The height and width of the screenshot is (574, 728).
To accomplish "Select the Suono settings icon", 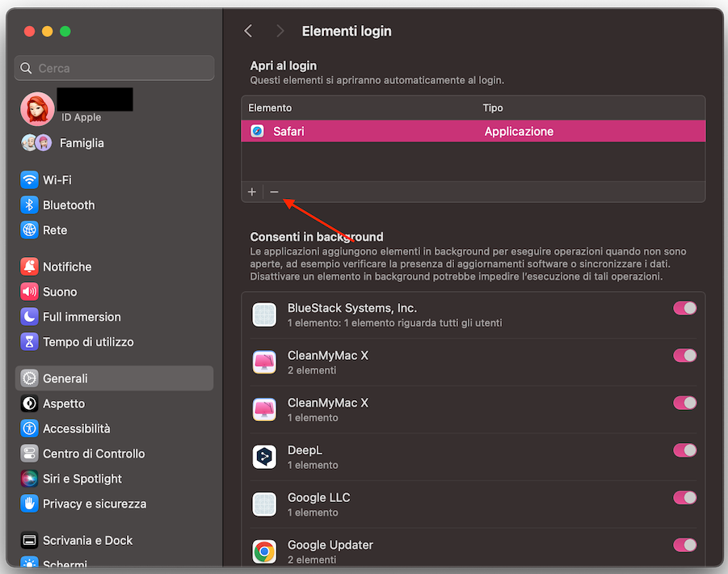I will point(31,291).
